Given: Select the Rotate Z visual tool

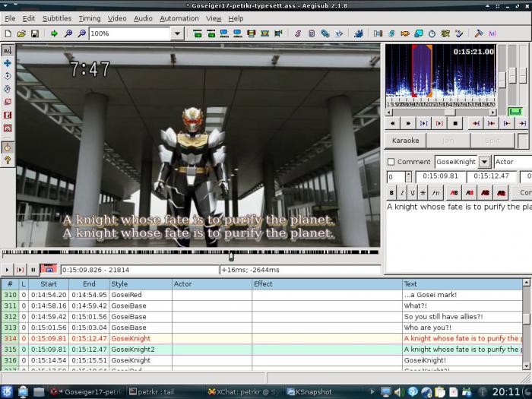Looking at the screenshot, I should click(x=8, y=76).
